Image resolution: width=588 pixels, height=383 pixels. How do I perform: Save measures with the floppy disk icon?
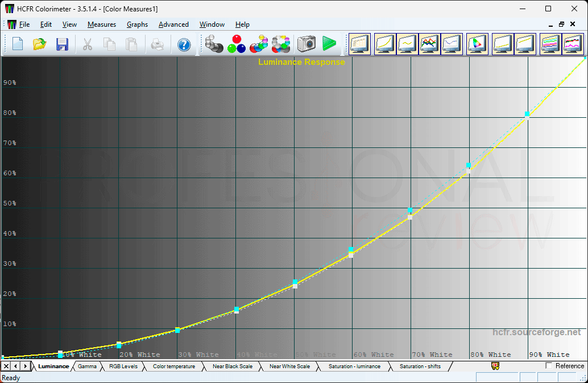coord(62,44)
